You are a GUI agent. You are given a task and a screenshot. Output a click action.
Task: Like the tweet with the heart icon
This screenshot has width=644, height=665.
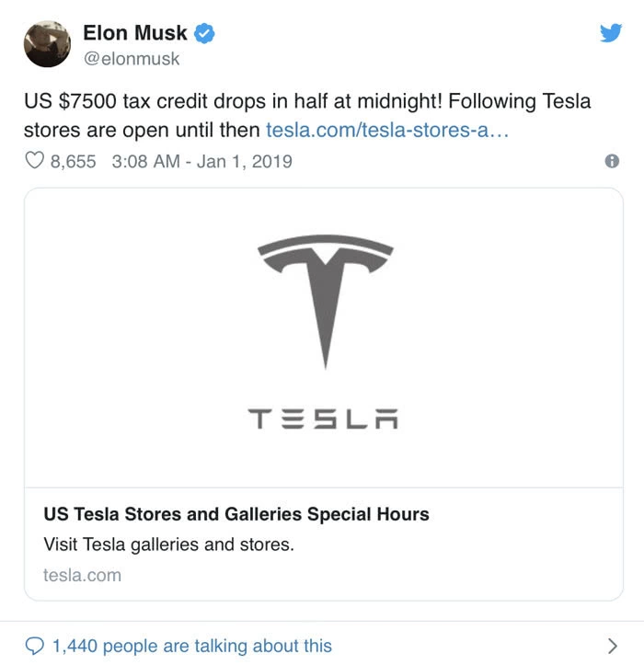[34, 162]
